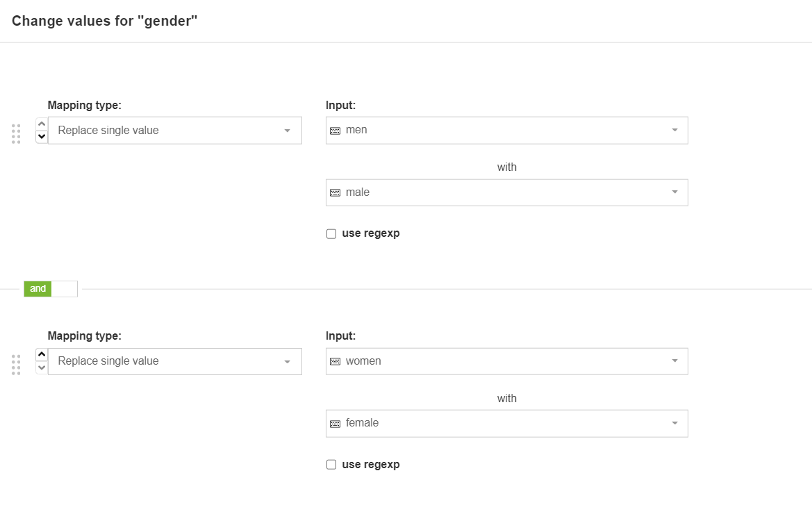Switch the "and" connector toggle
This screenshot has width=812, height=530.
click(x=64, y=288)
